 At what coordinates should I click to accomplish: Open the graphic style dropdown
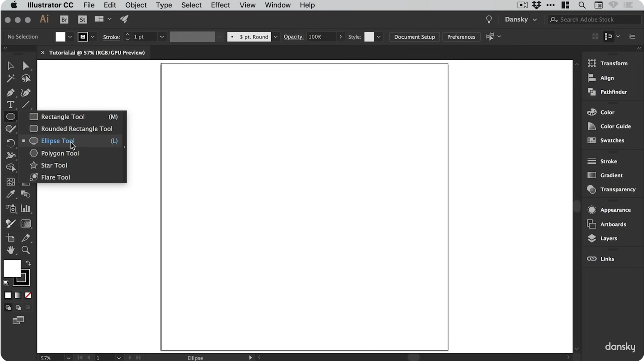tap(379, 37)
